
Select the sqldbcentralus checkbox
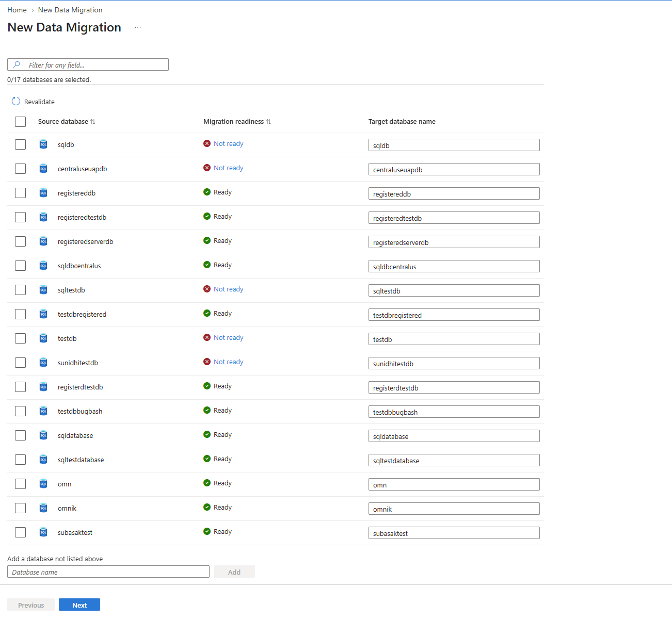pos(20,266)
